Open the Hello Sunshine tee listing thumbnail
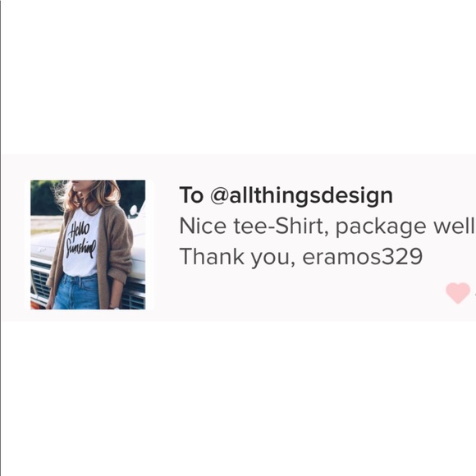 tap(88, 245)
